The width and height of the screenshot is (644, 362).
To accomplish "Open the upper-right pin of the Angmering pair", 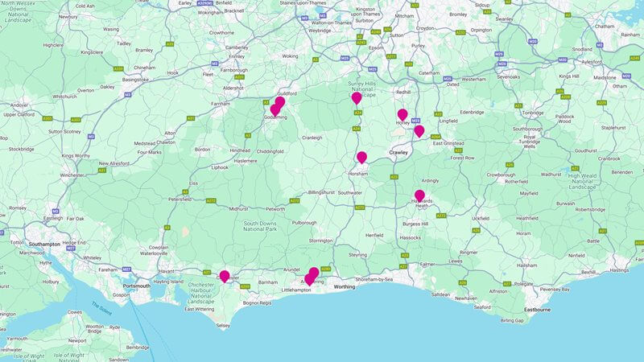I will [x=314, y=273].
